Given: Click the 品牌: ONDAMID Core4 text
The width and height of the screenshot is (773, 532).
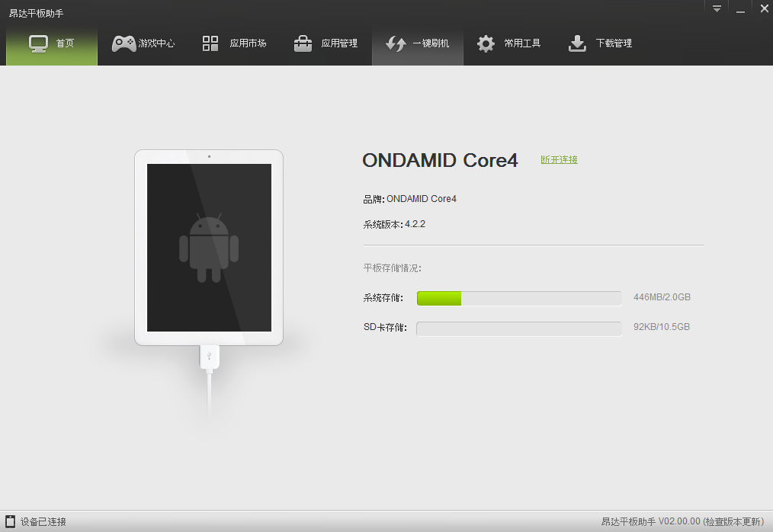Looking at the screenshot, I should pyautogui.click(x=409, y=199).
